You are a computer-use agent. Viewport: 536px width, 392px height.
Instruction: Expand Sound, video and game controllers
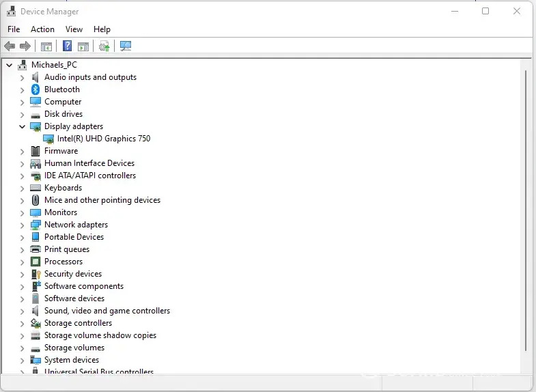click(22, 311)
